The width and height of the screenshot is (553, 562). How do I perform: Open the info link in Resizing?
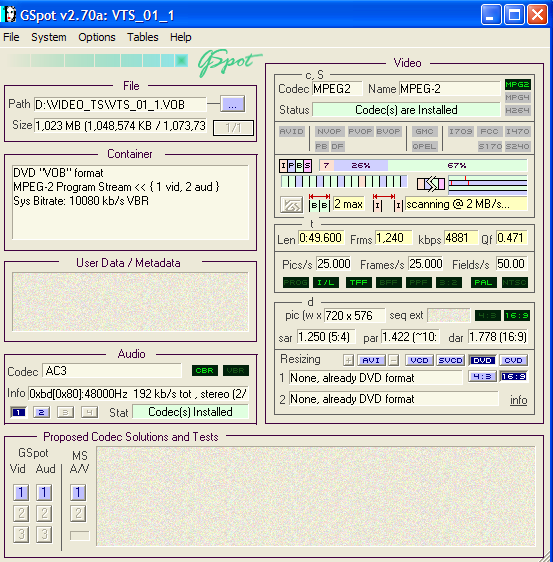(x=518, y=400)
